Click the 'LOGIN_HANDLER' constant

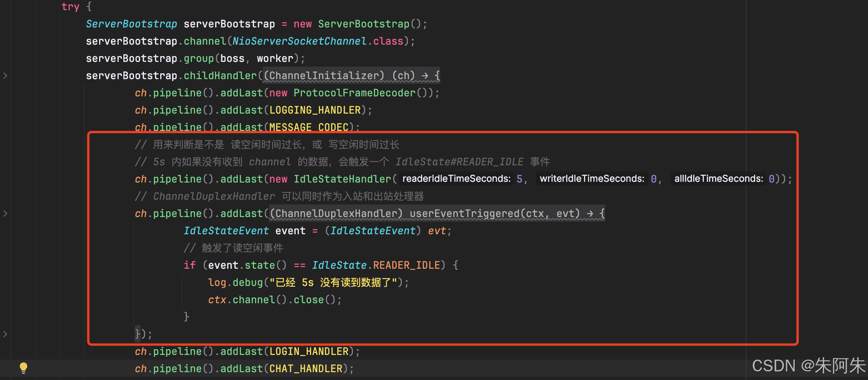(x=309, y=351)
